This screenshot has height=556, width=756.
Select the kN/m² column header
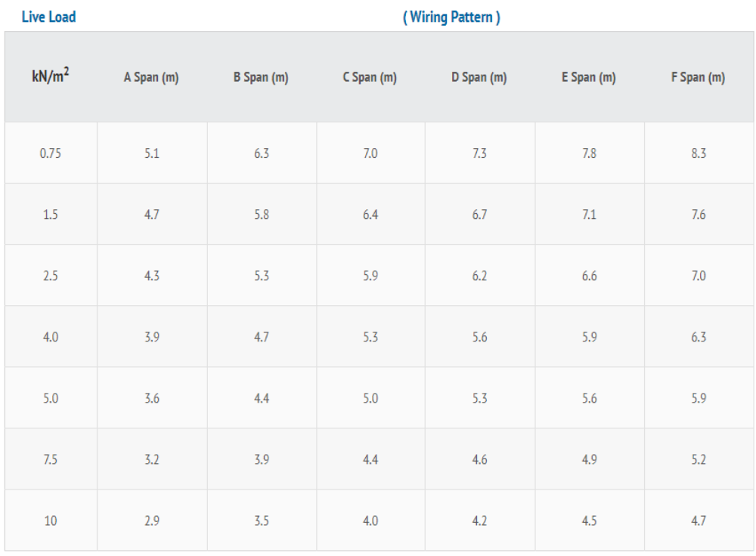coord(51,76)
